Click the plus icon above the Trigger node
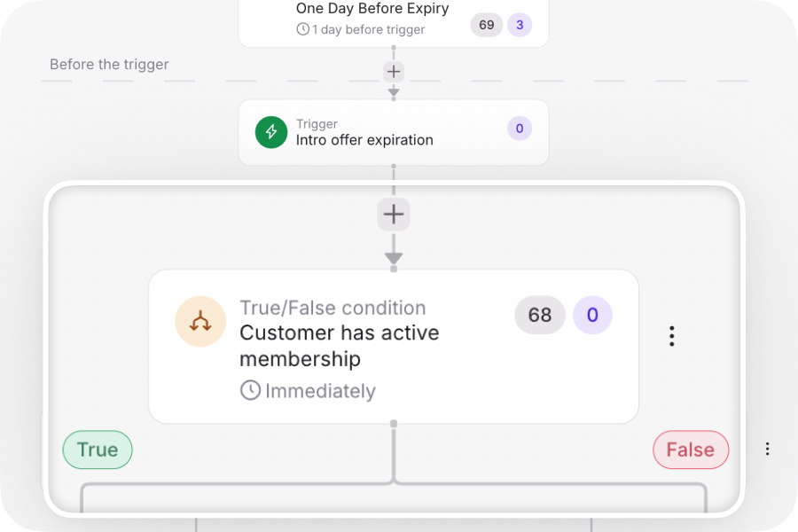This screenshot has height=532, width=798. [x=393, y=71]
